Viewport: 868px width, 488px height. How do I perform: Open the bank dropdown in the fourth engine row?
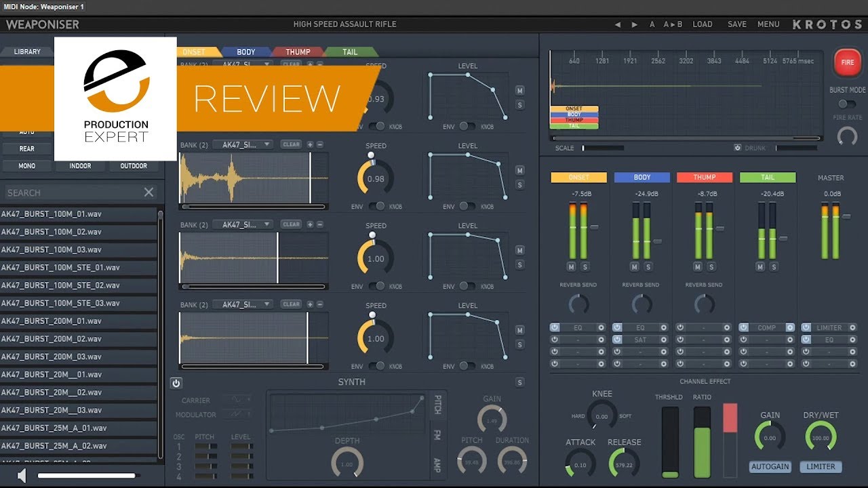coord(243,304)
